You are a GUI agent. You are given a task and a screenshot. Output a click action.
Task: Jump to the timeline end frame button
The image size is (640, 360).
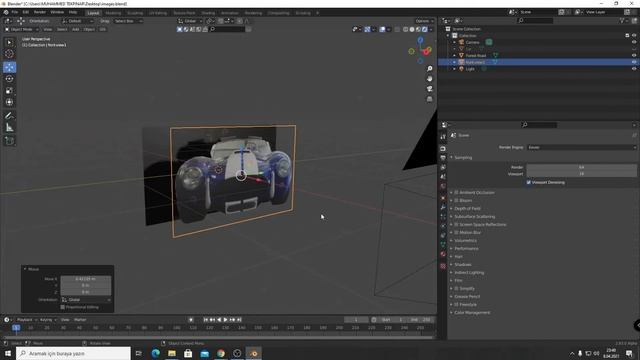(x=240, y=320)
